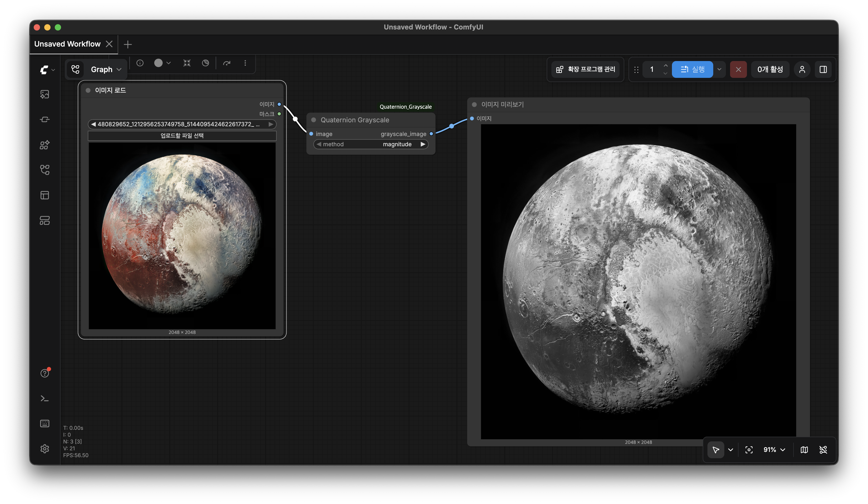The height and width of the screenshot is (504, 868).
Task: Switch to the Unsaved Workflow tab
Action: pos(68,44)
